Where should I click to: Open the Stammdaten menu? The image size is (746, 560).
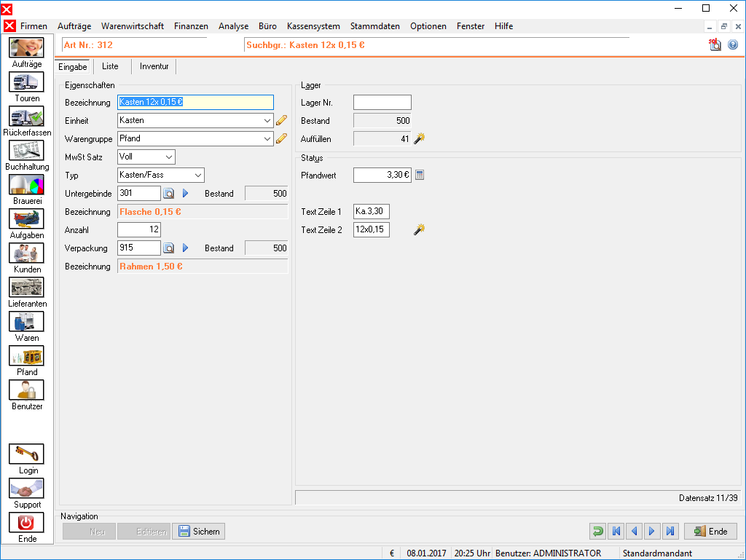375,26
